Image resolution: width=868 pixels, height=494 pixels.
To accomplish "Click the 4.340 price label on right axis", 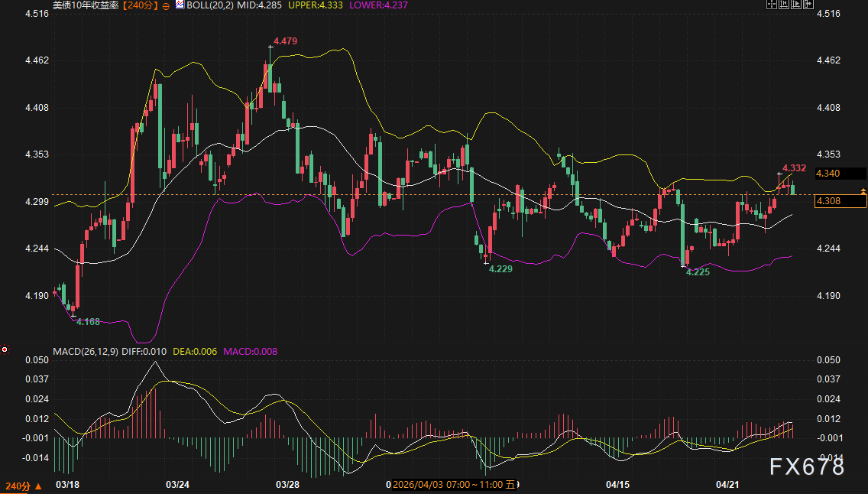I will (x=828, y=174).
